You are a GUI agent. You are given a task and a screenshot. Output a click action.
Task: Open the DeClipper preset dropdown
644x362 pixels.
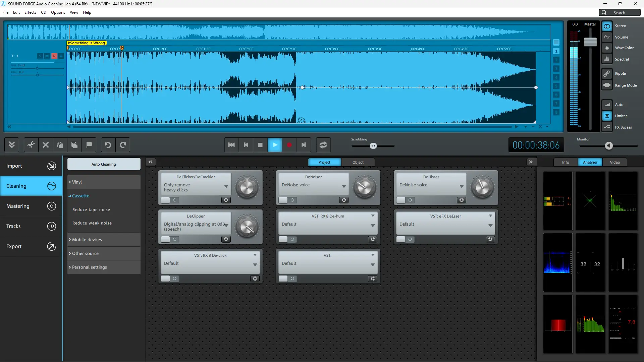(226, 226)
